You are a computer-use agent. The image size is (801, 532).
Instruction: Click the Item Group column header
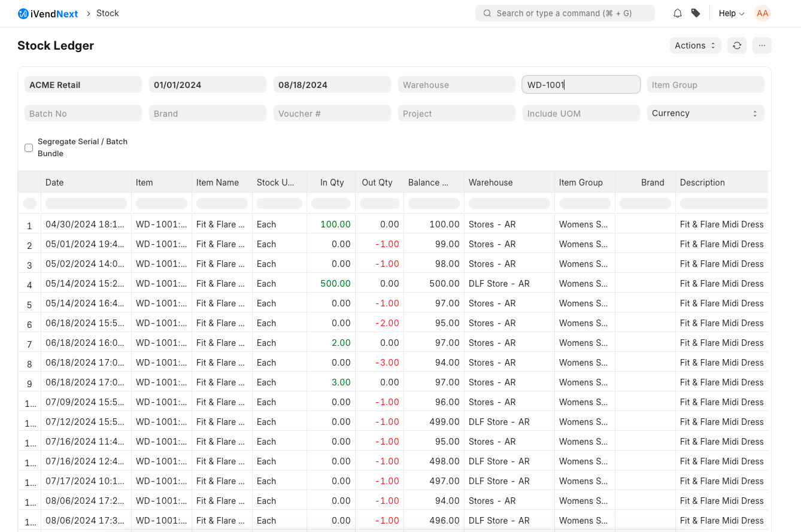coord(585,183)
